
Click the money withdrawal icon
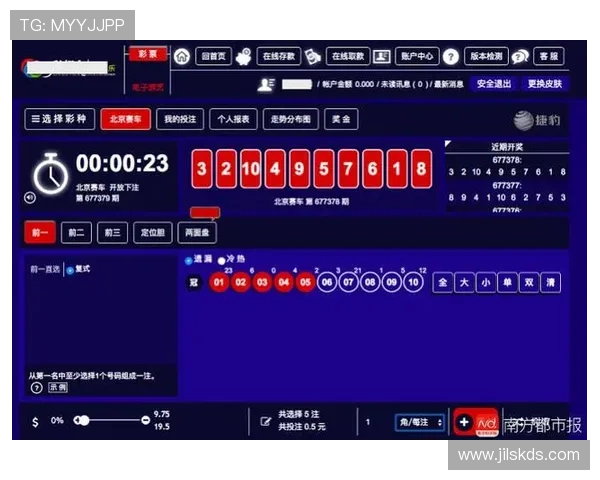point(313,56)
